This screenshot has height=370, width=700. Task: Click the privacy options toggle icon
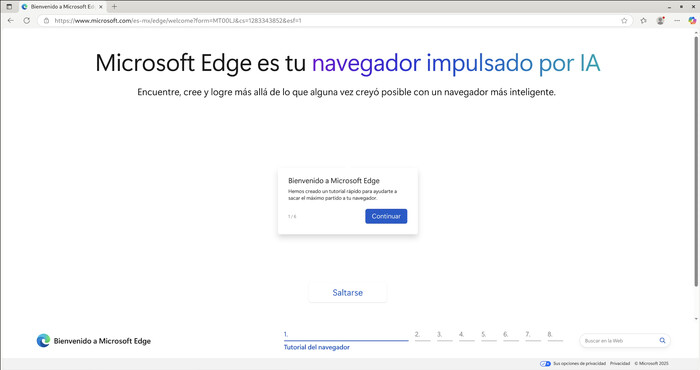point(545,364)
